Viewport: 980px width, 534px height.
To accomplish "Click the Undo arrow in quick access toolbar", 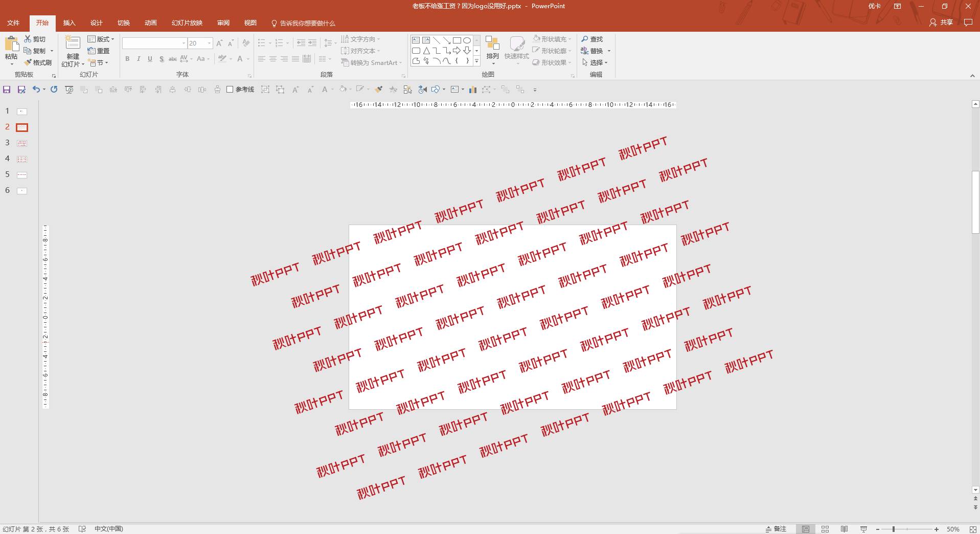I will 36,90.
